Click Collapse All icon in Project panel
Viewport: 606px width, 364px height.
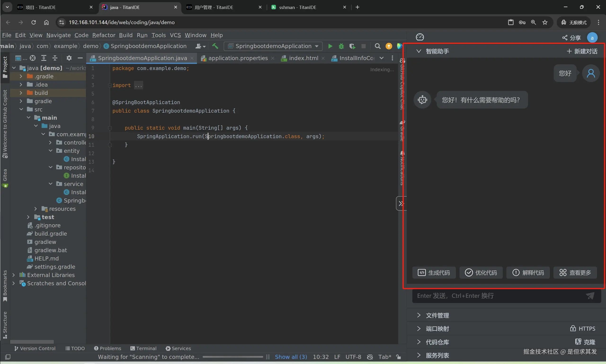click(x=55, y=58)
